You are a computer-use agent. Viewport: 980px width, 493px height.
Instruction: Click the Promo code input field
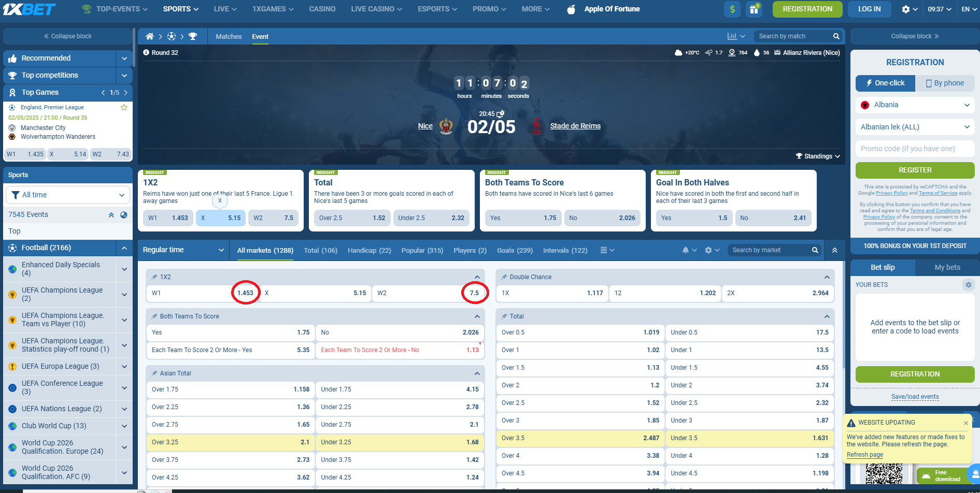click(915, 149)
